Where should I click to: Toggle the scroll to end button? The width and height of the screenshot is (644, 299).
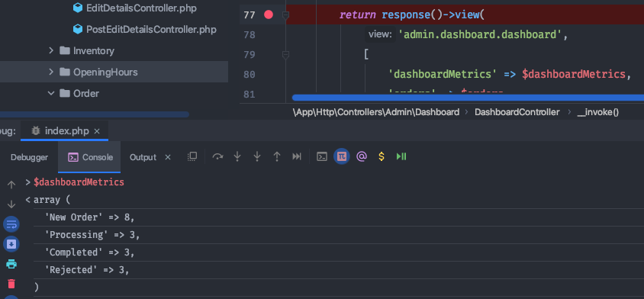[x=11, y=244]
